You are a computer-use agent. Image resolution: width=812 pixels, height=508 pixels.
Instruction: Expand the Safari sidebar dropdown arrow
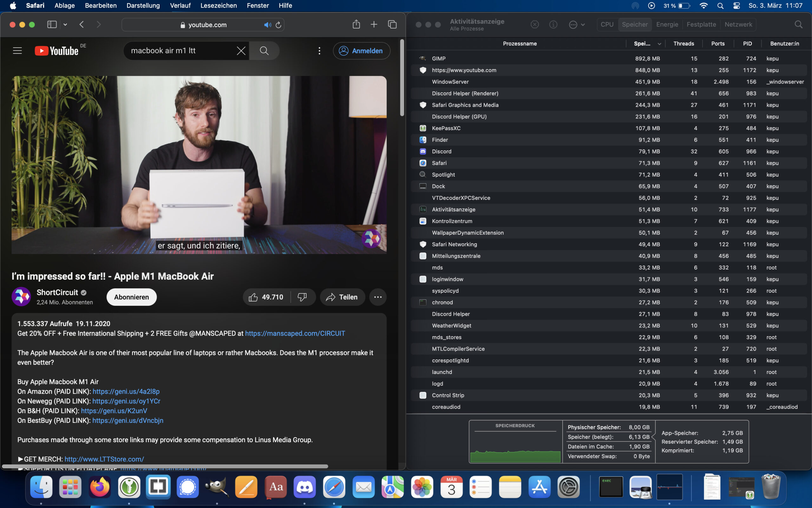point(65,24)
